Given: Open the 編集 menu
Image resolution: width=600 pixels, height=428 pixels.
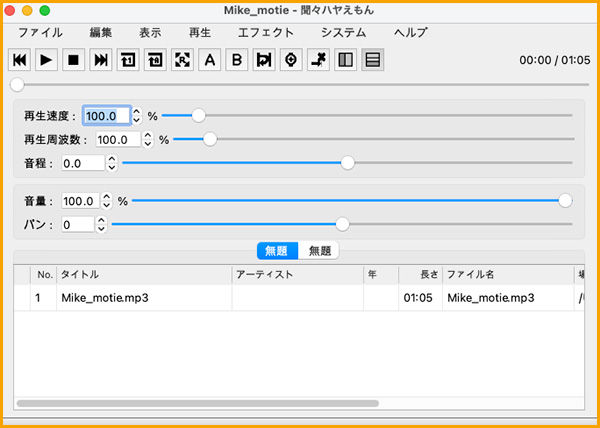Looking at the screenshot, I should coord(101,33).
